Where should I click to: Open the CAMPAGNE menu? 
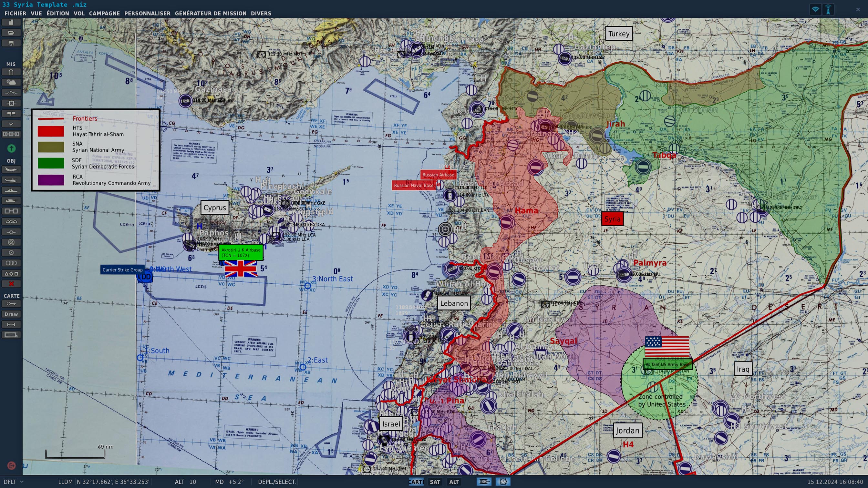pos(104,14)
